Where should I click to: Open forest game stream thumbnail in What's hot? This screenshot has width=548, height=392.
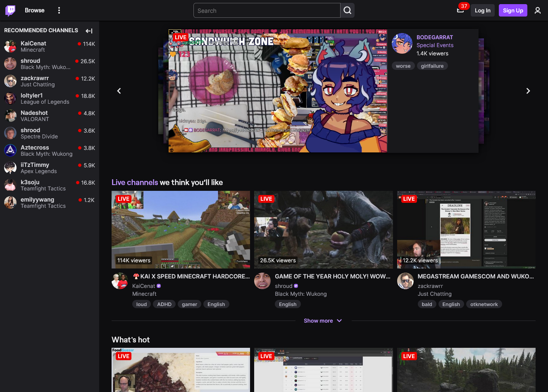click(466, 370)
